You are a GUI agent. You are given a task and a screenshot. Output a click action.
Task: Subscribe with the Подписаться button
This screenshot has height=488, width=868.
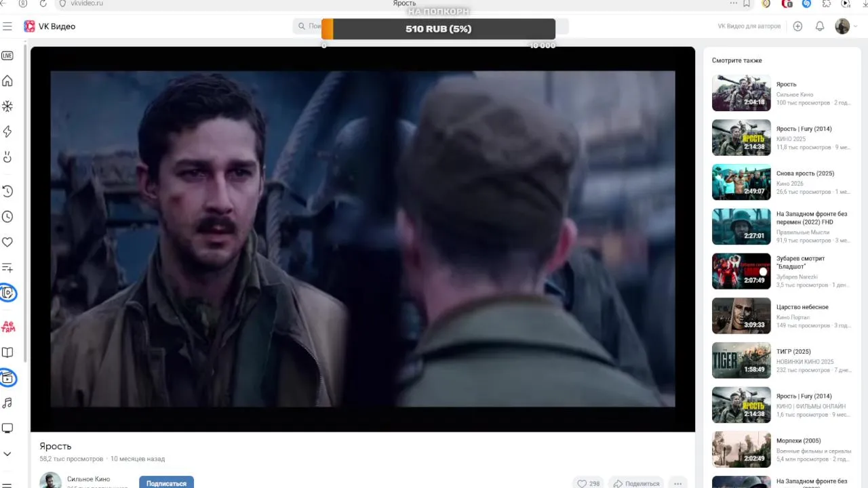pos(166,483)
